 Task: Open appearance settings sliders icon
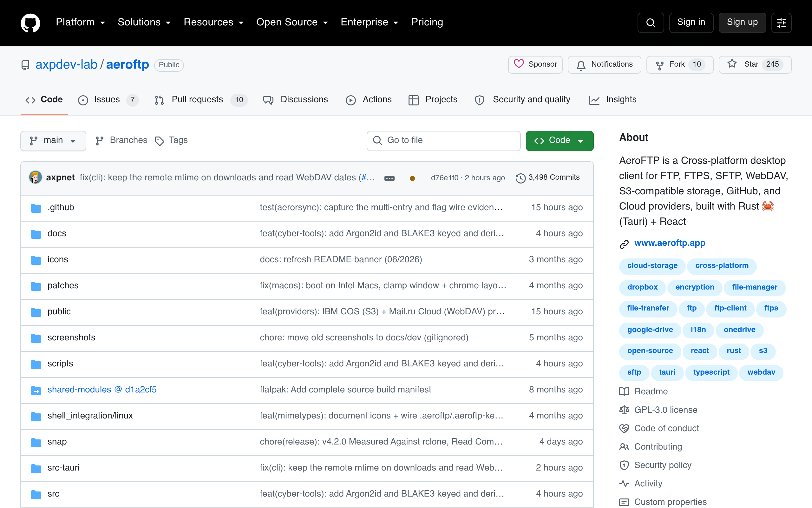(x=781, y=23)
